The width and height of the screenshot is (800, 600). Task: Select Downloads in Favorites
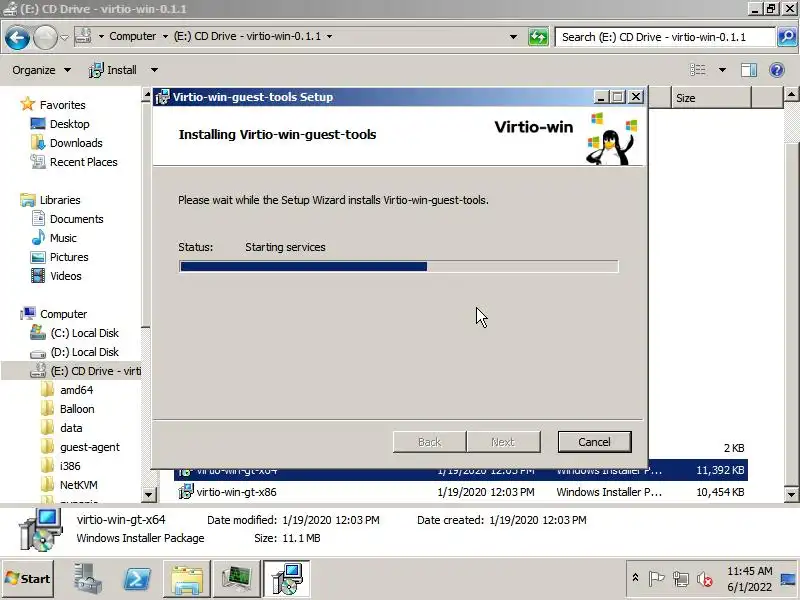click(76, 143)
